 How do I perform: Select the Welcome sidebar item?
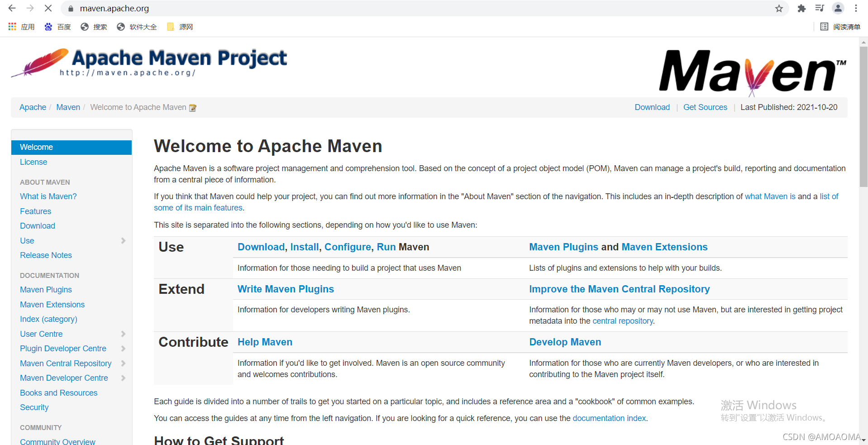72,147
